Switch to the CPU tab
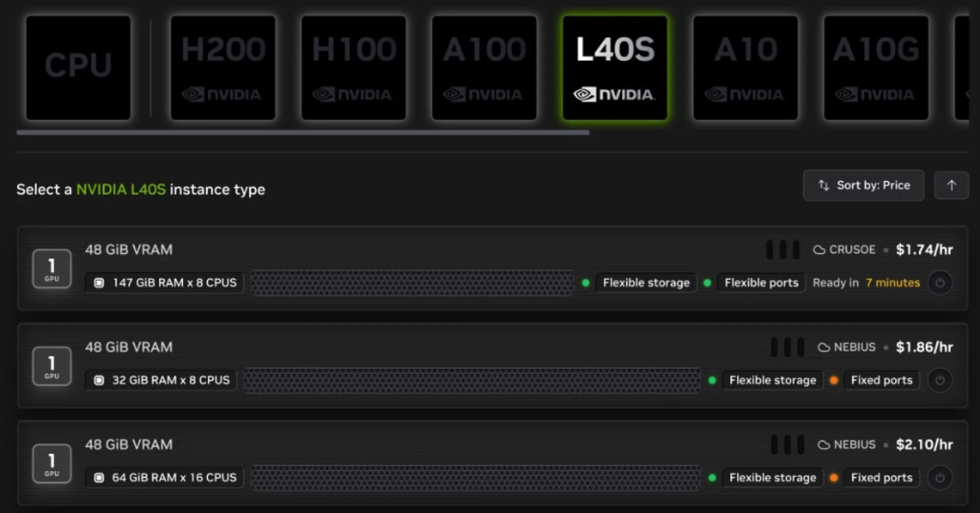 (x=78, y=67)
